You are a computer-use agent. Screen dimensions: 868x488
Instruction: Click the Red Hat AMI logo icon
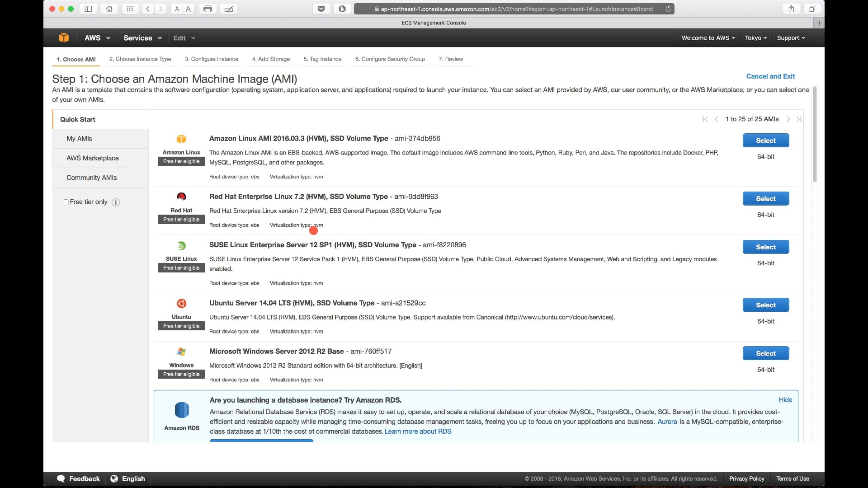coord(181,197)
